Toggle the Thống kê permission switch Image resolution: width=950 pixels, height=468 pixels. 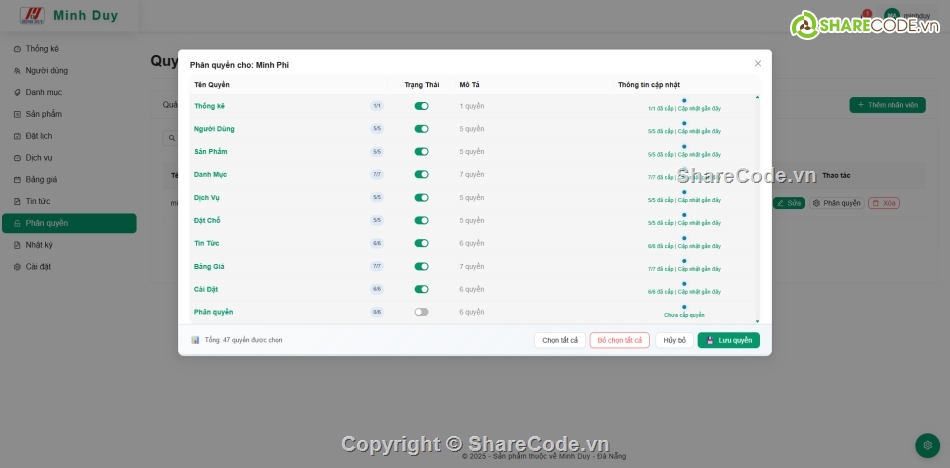(421, 106)
